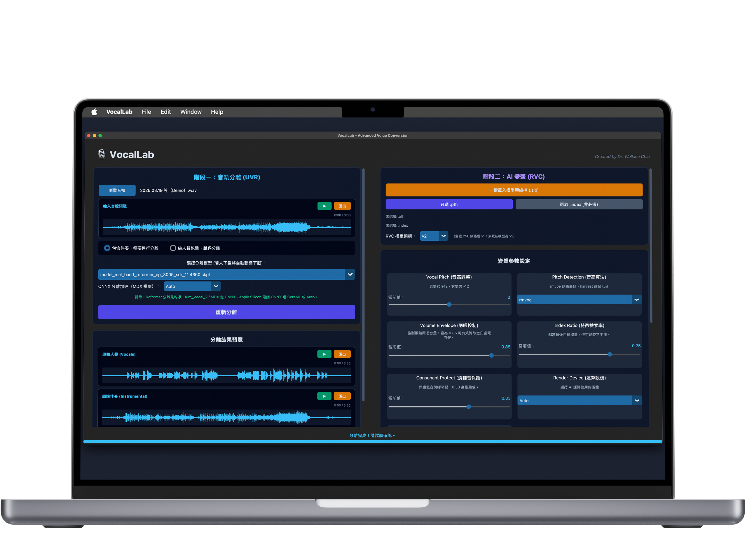Click the Vocals waveform display
The height and width of the screenshot is (560, 747).
(x=226, y=375)
